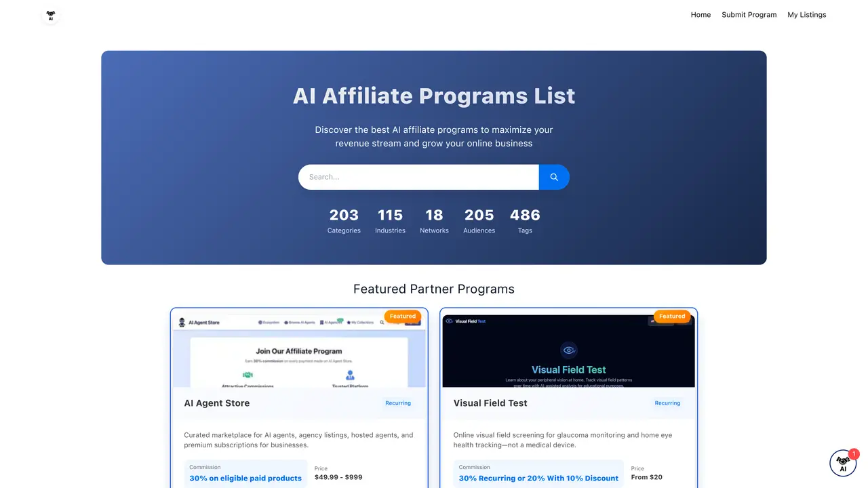
Task: Select the 203 Categories stat
Action: tap(344, 221)
